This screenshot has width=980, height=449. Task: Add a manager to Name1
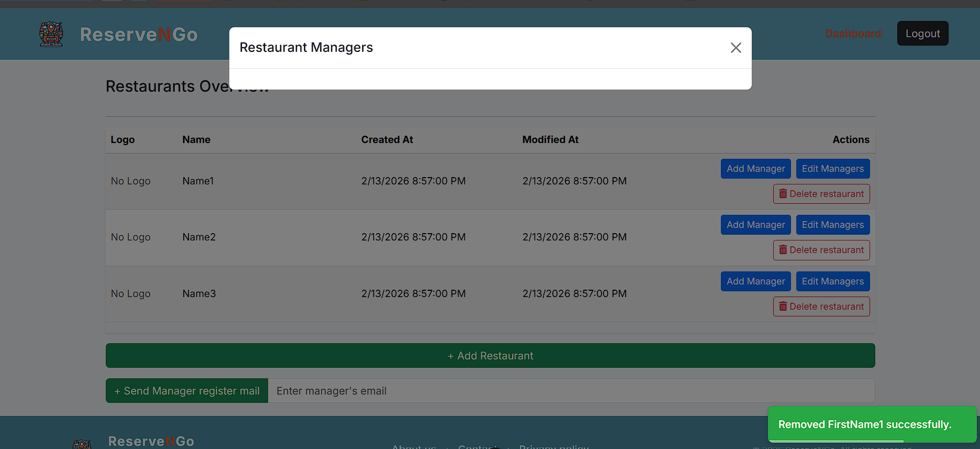pos(755,169)
